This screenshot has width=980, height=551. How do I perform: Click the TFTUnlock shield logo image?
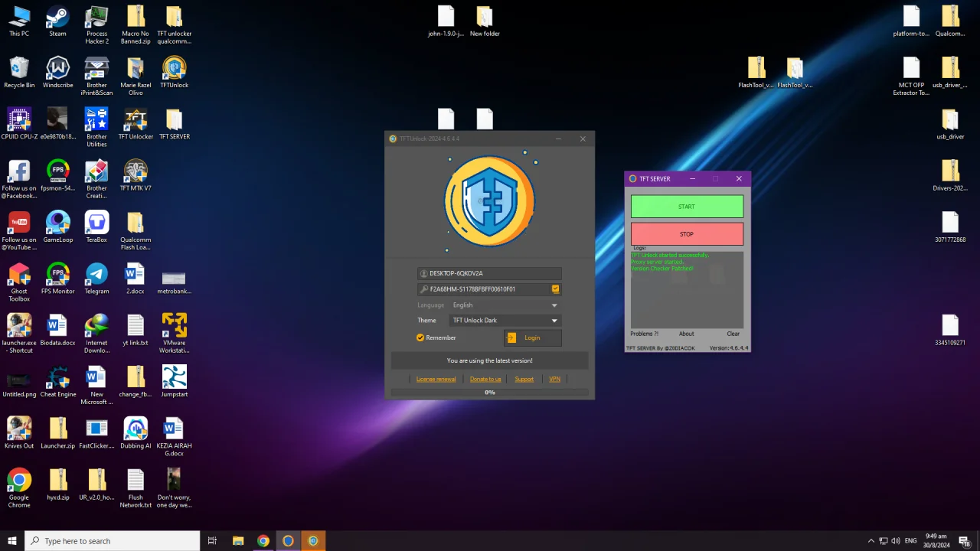tap(490, 201)
